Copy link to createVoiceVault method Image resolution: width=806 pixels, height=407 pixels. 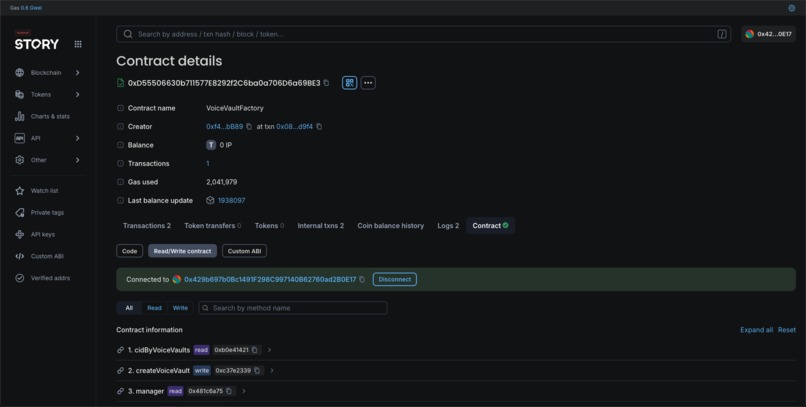tap(120, 371)
